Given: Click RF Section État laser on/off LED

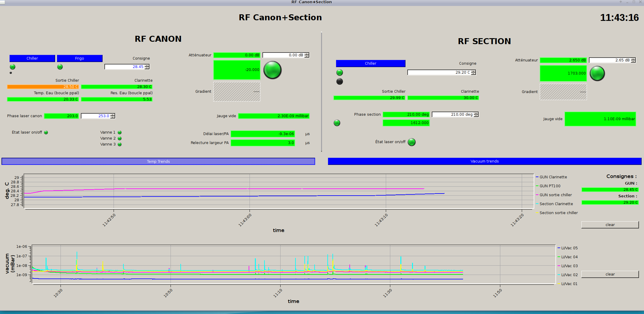Looking at the screenshot, I should pos(411,142).
